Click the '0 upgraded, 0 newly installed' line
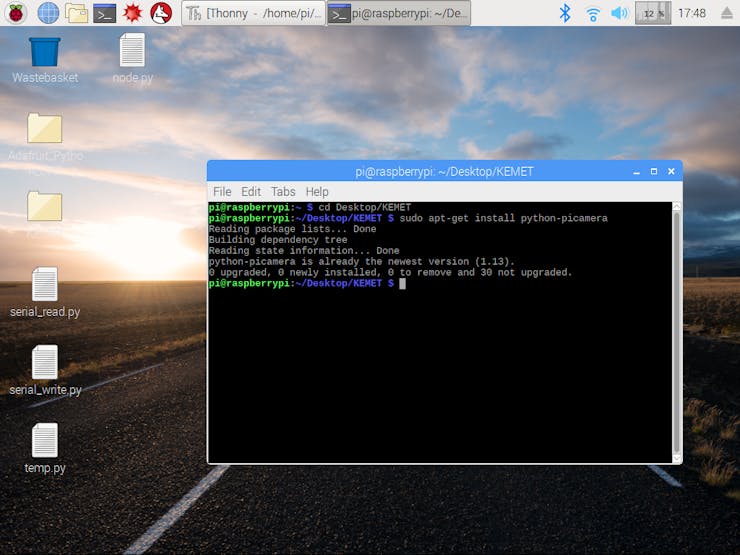The image size is (740, 555). [390, 272]
